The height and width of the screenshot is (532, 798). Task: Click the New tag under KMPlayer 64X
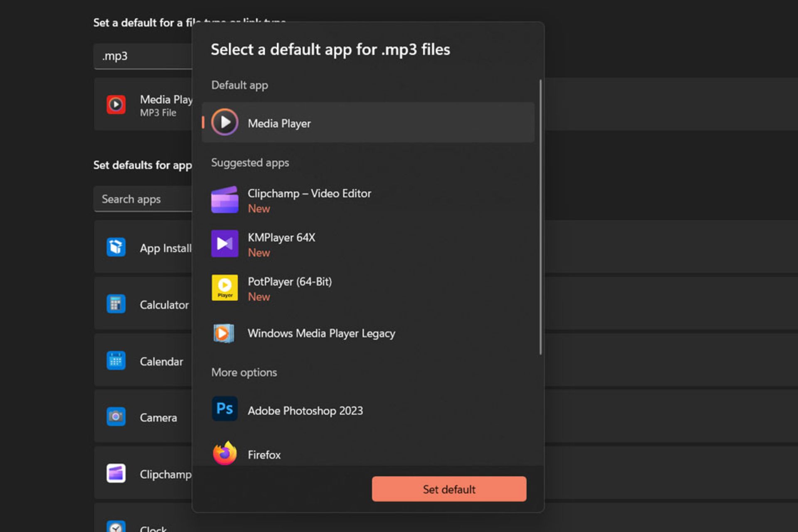click(x=259, y=253)
